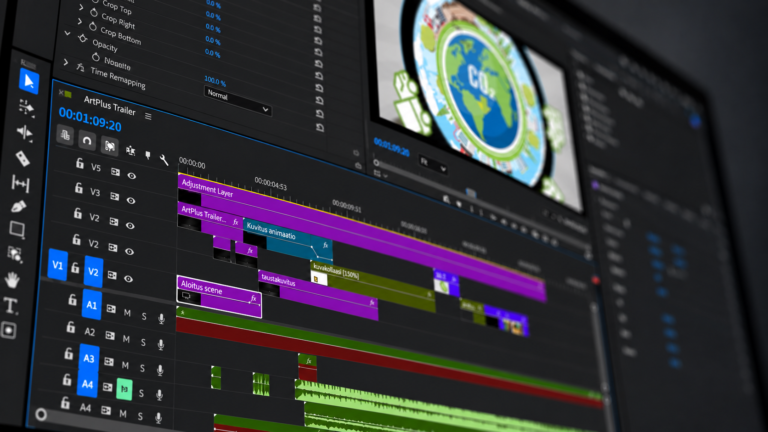Toggle the Snap magnet in timeline
The width and height of the screenshot is (768, 432).
tap(87, 141)
